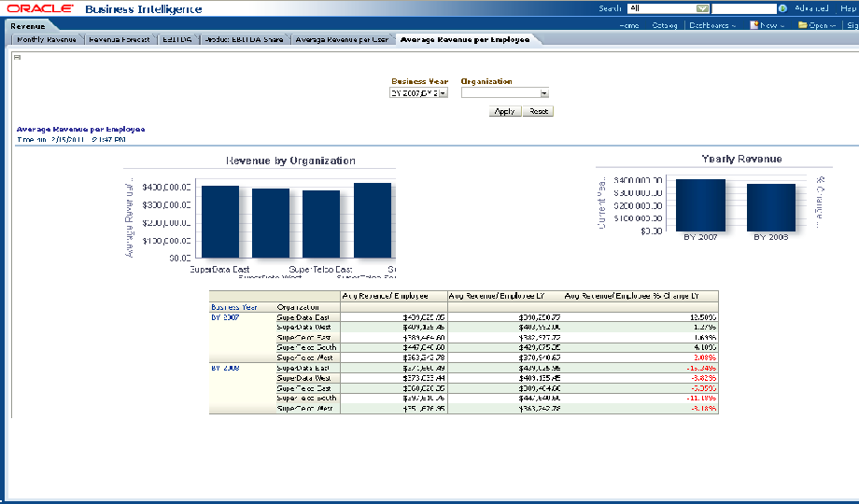
Task: Click the Organization column header in the table
Action: (x=298, y=307)
